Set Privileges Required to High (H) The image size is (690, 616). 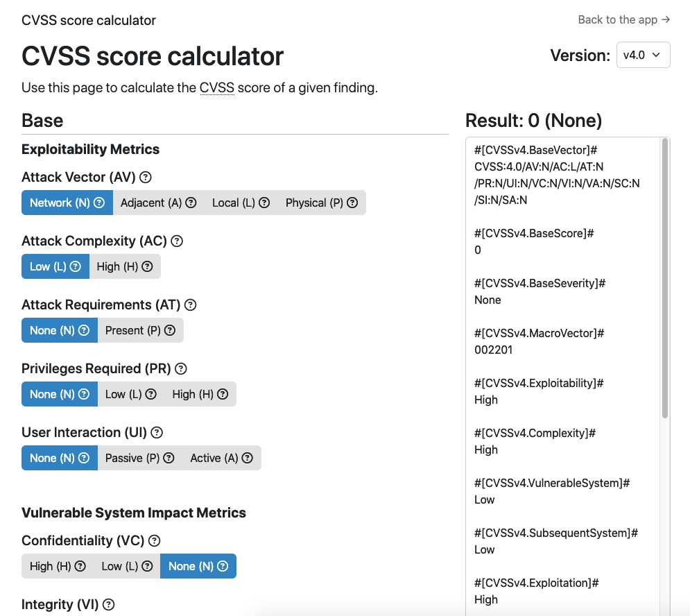coord(200,394)
